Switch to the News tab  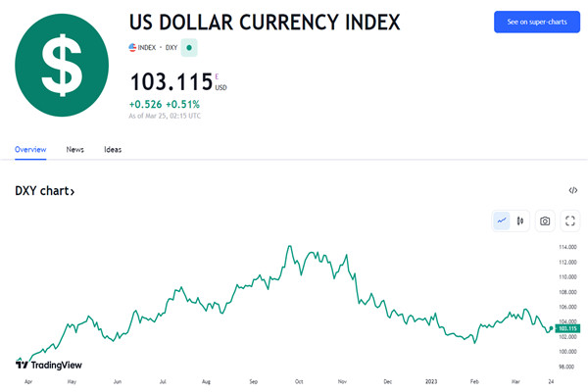pyautogui.click(x=75, y=149)
